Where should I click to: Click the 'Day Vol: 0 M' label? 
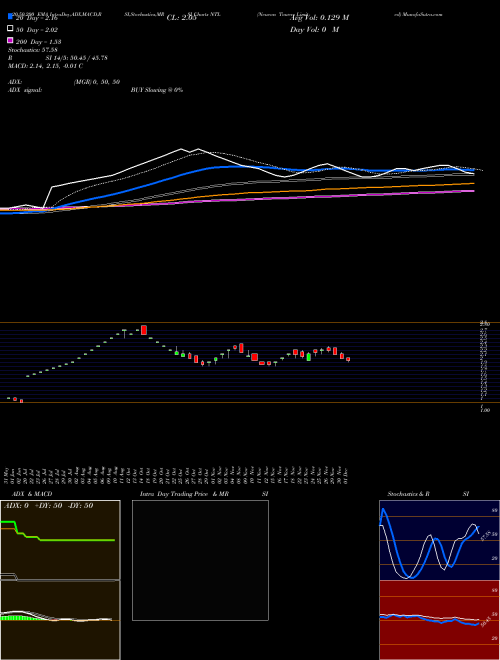[314, 30]
